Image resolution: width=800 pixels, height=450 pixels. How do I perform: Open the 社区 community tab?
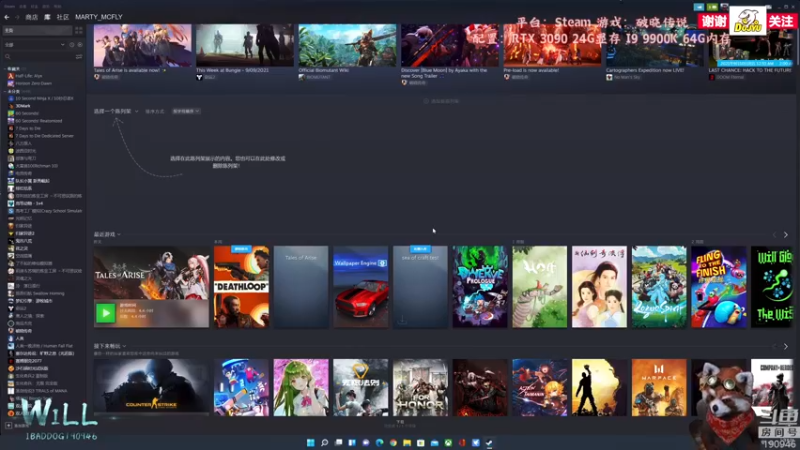pos(63,17)
